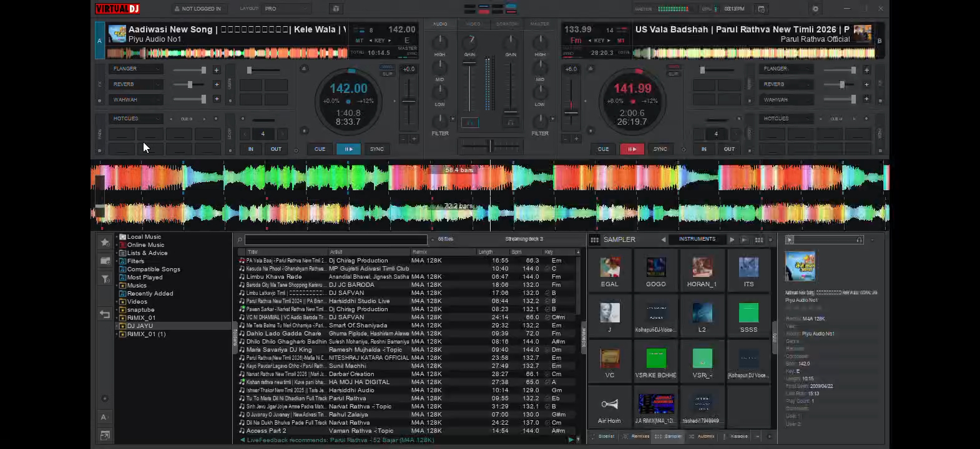The width and height of the screenshot is (980, 449).
Task: Click the favorites star sidebar icon
Action: coord(105,242)
